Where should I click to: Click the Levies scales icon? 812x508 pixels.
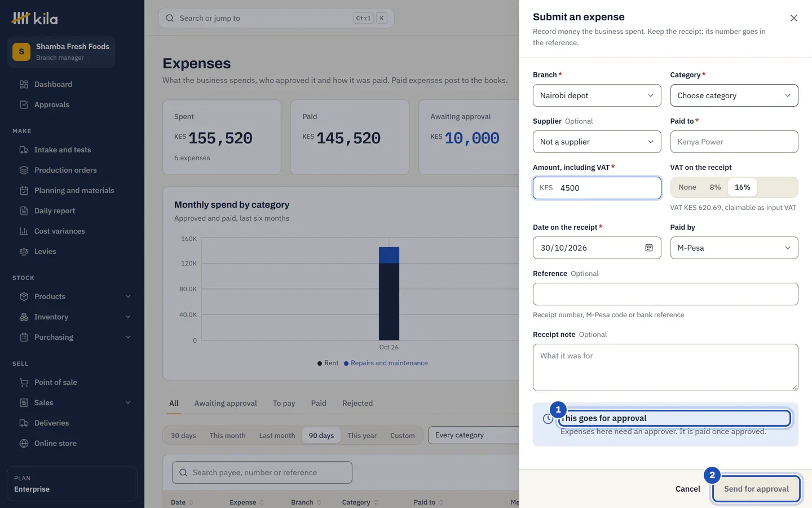click(x=24, y=251)
